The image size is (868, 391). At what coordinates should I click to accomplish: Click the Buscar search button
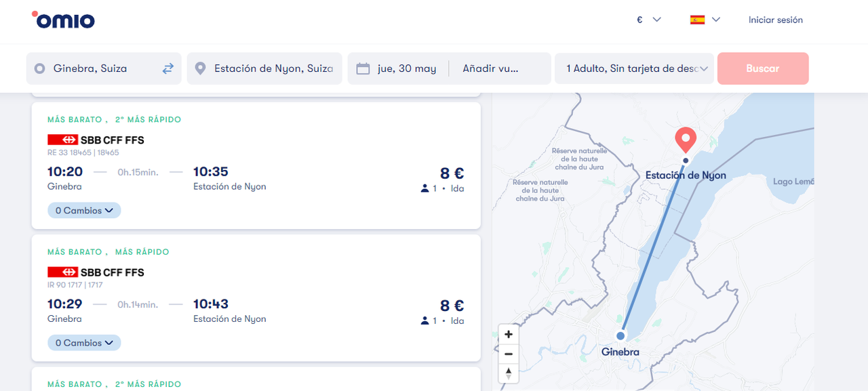point(763,68)
